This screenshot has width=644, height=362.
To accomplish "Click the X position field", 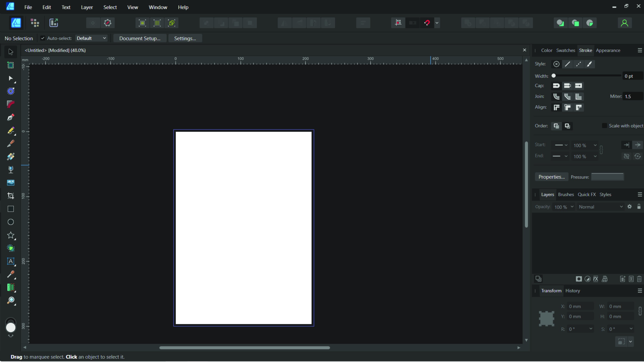I will (580, 306).
